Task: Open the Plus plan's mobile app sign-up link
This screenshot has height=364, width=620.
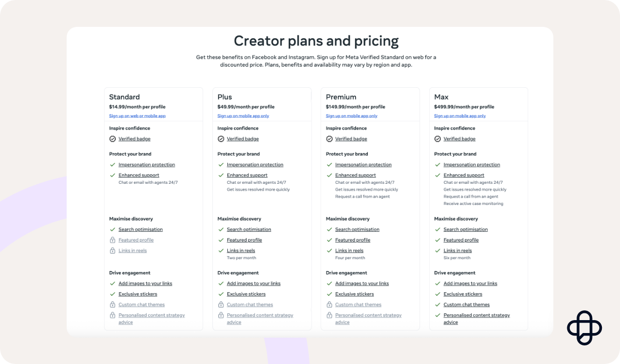Action: pos(243,116)
